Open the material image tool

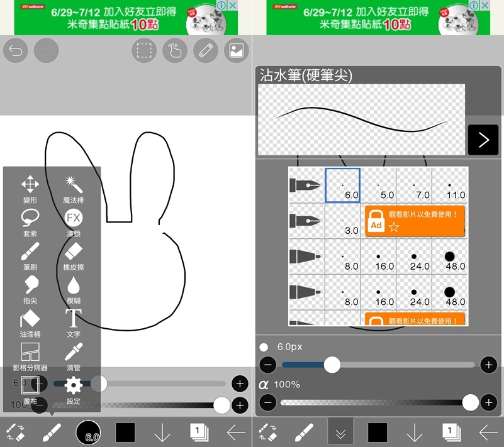236,50
